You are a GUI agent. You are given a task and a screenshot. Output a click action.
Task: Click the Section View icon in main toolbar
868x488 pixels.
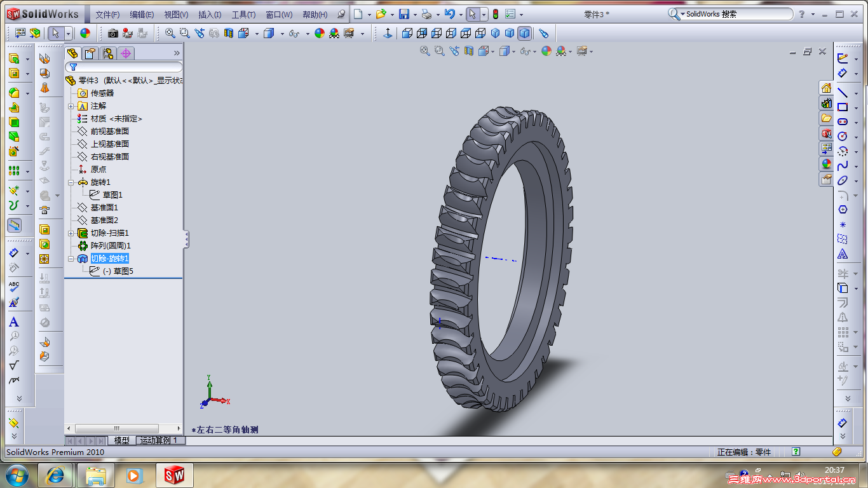pos(229,33)
